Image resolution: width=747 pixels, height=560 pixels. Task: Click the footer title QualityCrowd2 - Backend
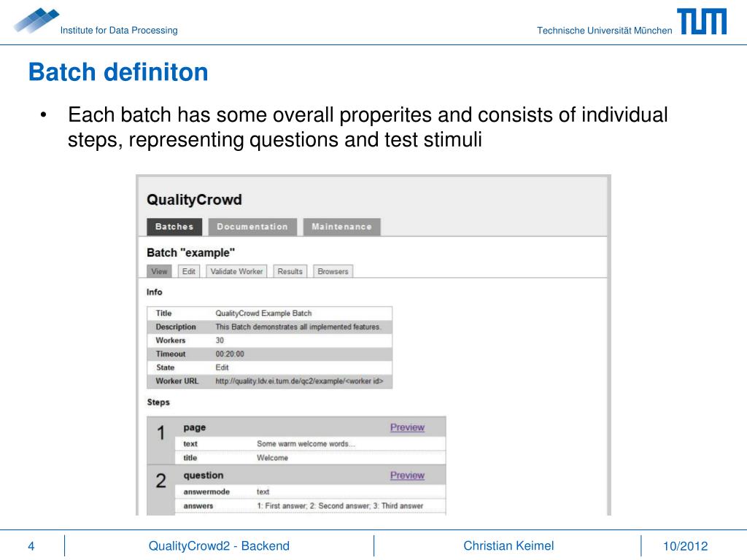219,545
